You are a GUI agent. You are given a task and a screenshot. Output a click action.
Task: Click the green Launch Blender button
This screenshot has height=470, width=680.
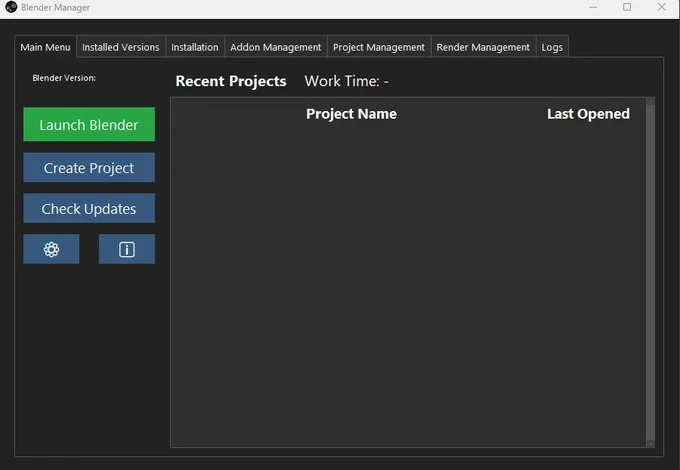point(89,124)
